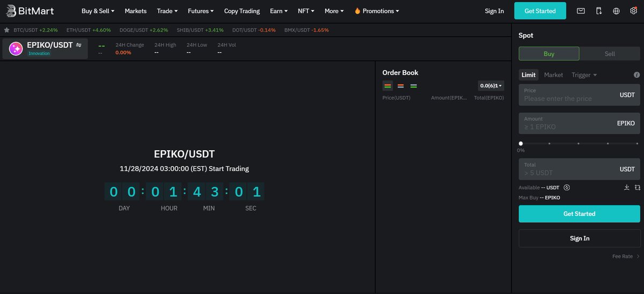Click the download app phone icon
The height and width of the screenshot is (294, 644).
[x=599, y=11]
